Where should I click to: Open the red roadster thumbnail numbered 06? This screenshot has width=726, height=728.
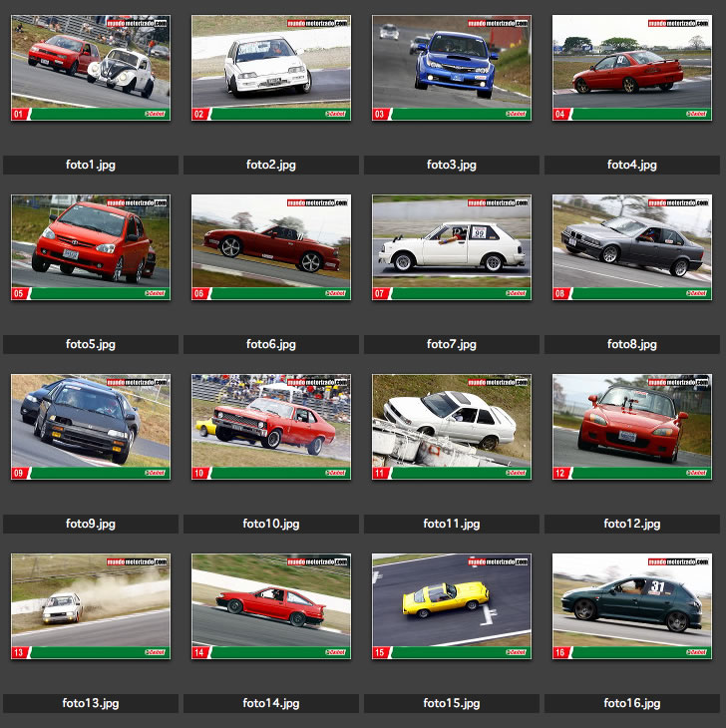pyautogui.click(x=271, y=247)
